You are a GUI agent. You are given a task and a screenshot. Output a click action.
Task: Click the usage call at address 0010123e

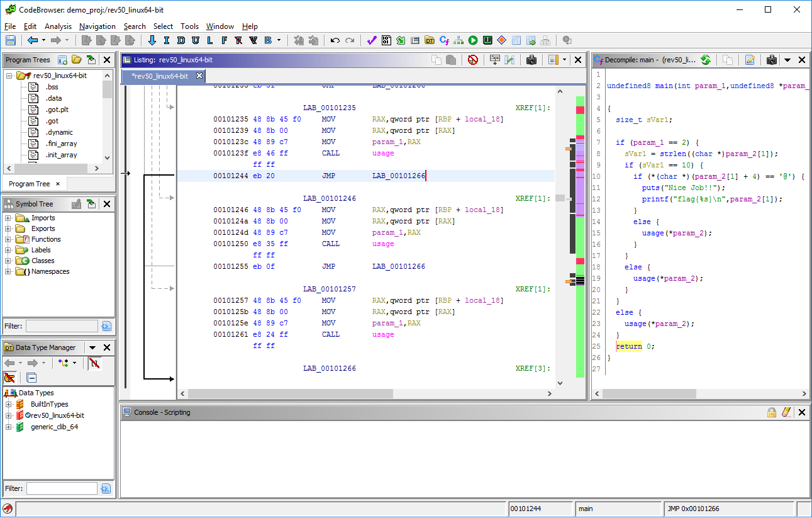(x=382, y=153)
